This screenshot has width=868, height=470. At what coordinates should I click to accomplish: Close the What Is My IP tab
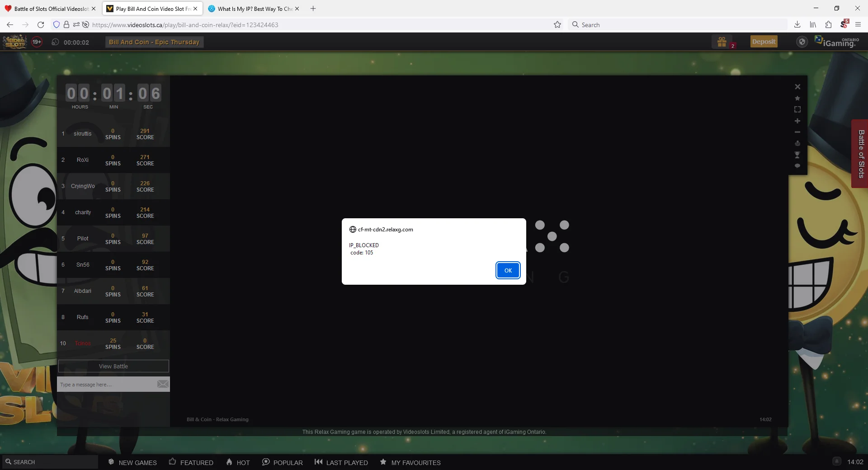[297, 9]
